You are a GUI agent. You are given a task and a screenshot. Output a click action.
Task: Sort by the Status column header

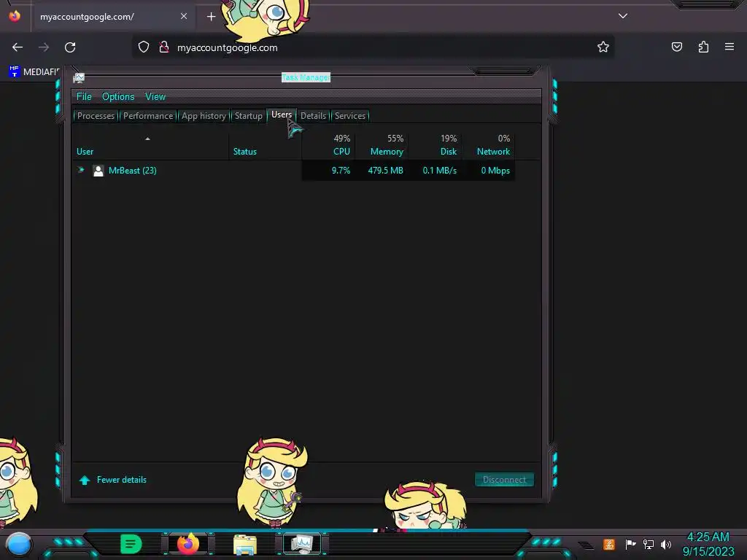pos(265,146)
